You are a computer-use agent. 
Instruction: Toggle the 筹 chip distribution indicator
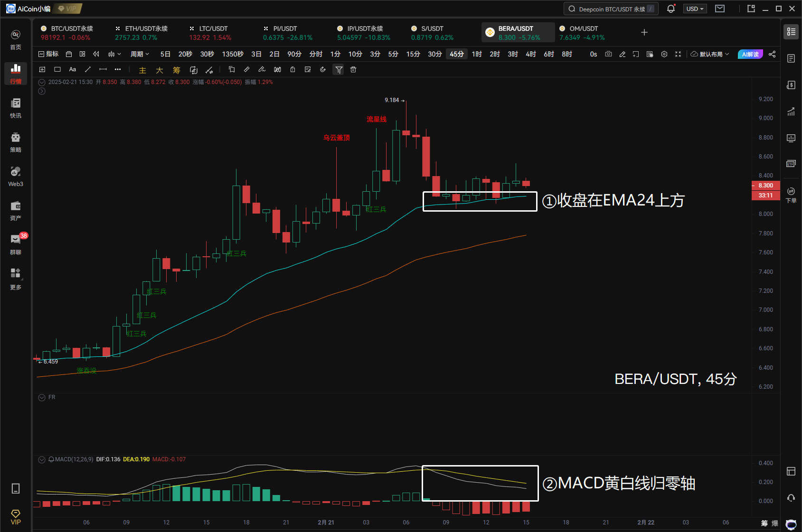coord(177,70)
